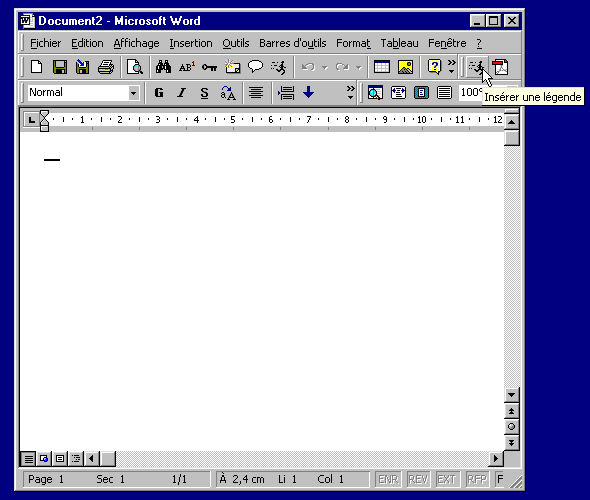
Task: Open the ? help menu
Action: [x=479, y=43]
